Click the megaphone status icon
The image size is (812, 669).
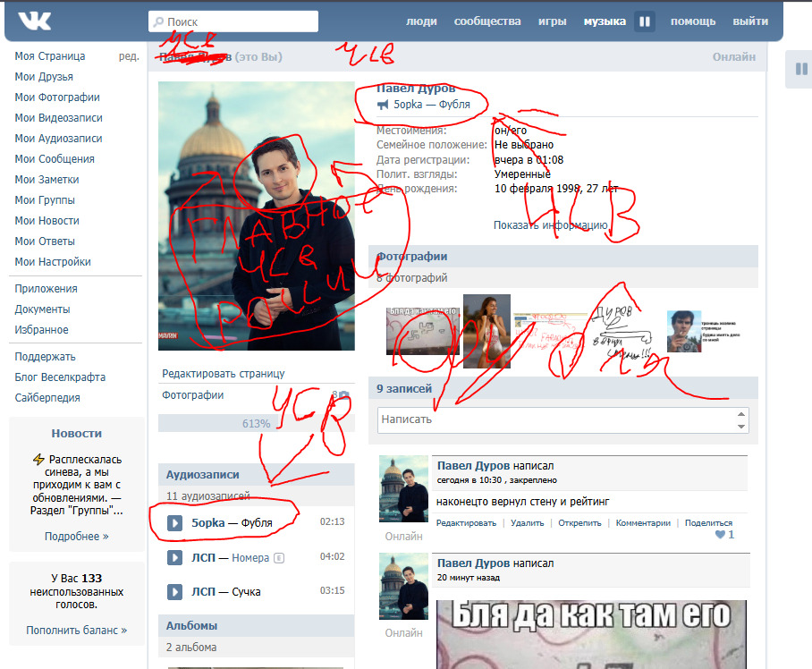(x=383, y=106)
